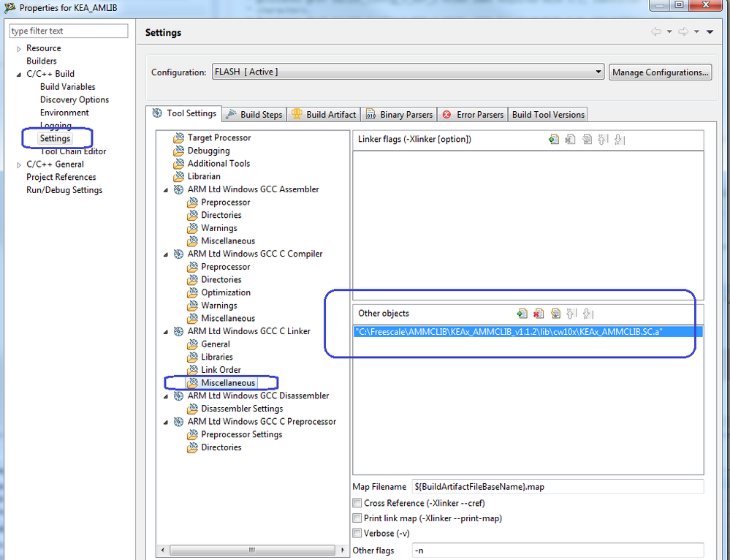Click the tool tree horizontal scrollbar thumb
The image size is (730, 560).
click(252, 550)
